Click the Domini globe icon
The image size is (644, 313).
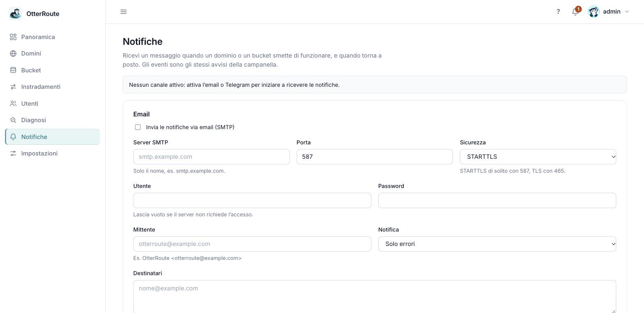point(13,53)
